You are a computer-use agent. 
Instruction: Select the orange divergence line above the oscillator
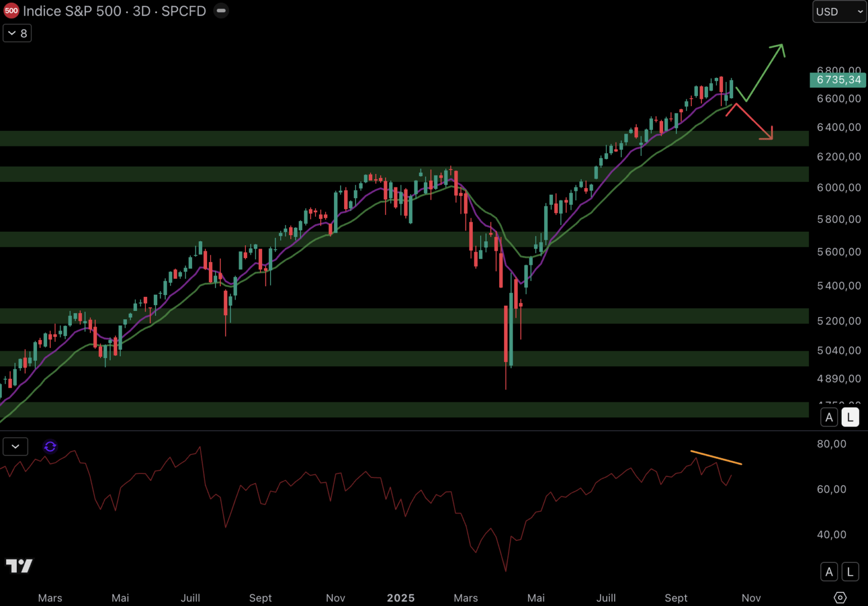point(716,457)
